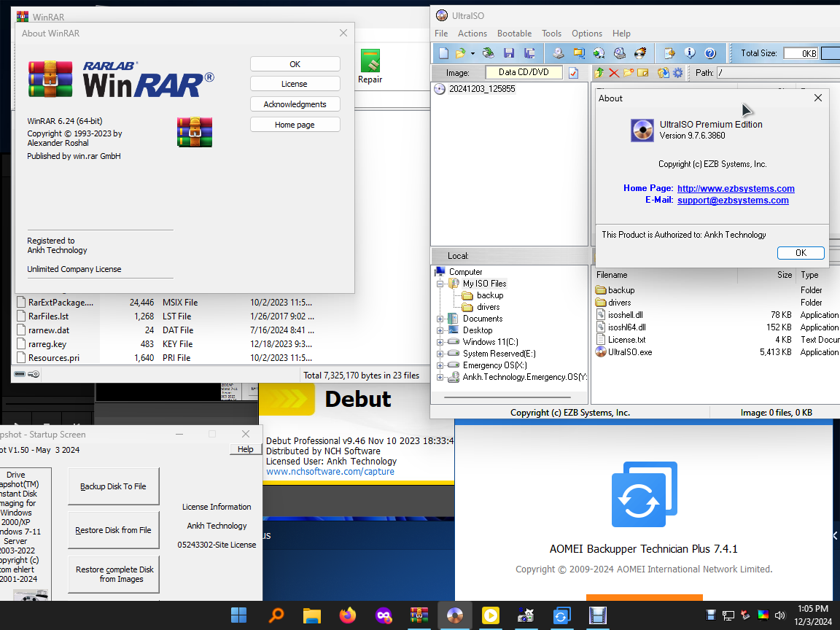Click the Burn CD/DVD image toolbar icon

(642, 52)
